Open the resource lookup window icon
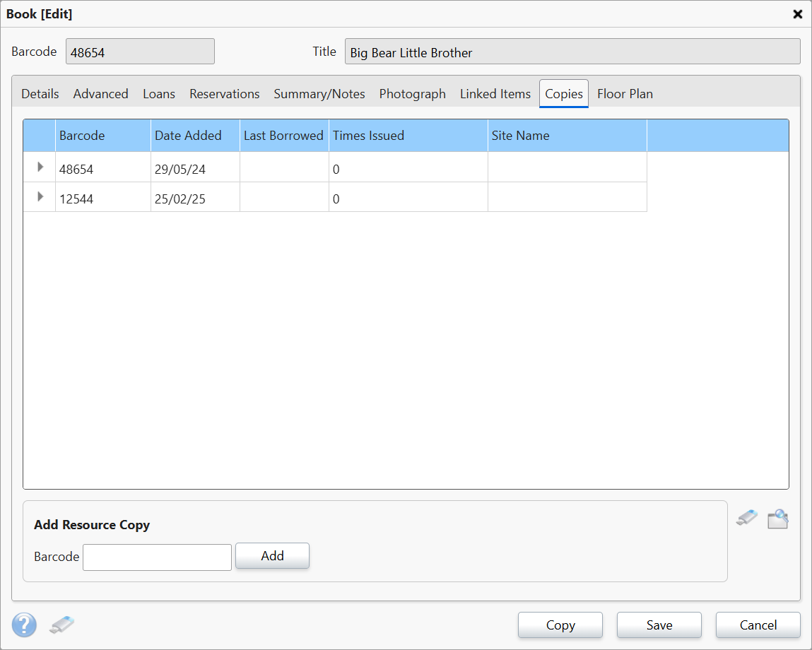The width and height of the screenshot is (812, 650). (777, 518)
